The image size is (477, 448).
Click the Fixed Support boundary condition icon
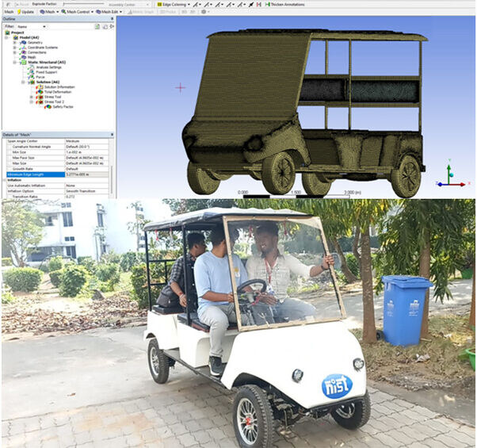click(x=30, y=72)
